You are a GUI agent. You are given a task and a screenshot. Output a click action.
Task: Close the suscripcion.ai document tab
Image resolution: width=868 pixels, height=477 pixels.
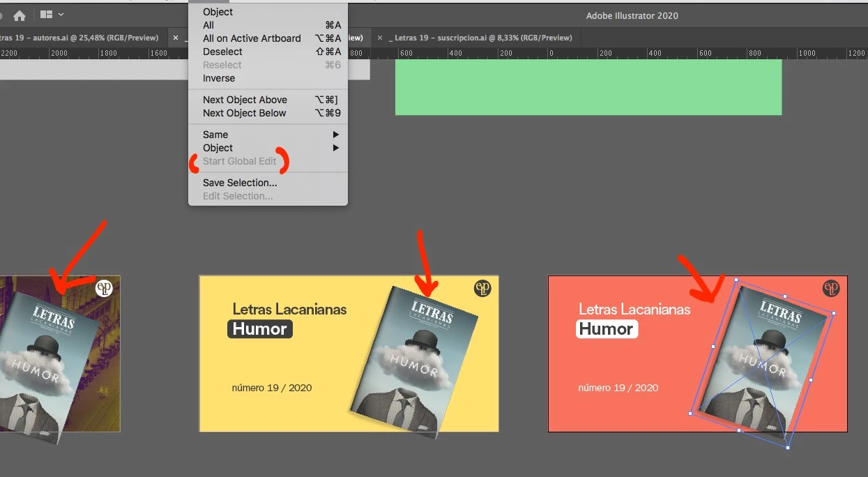[379, 38]
